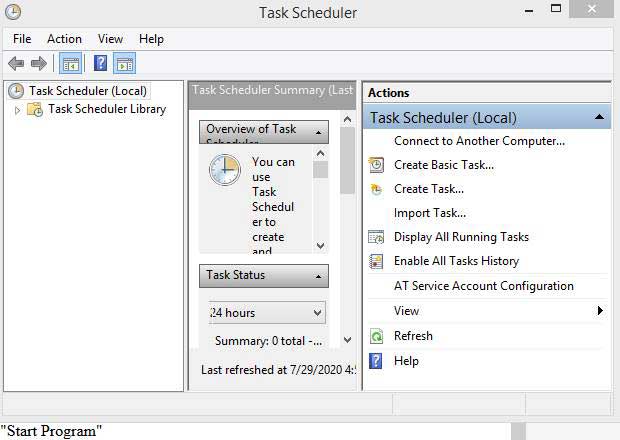Click the Actions pane title
The image size is (620, 440).
click(x=389, y=93)
